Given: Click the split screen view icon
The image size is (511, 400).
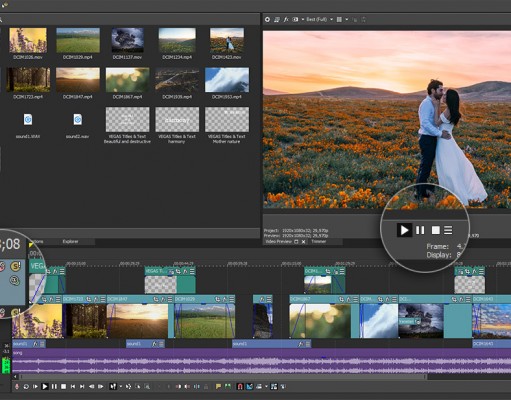Looking at the screenshot, I should pyautogui.click(x=295, y=20).
